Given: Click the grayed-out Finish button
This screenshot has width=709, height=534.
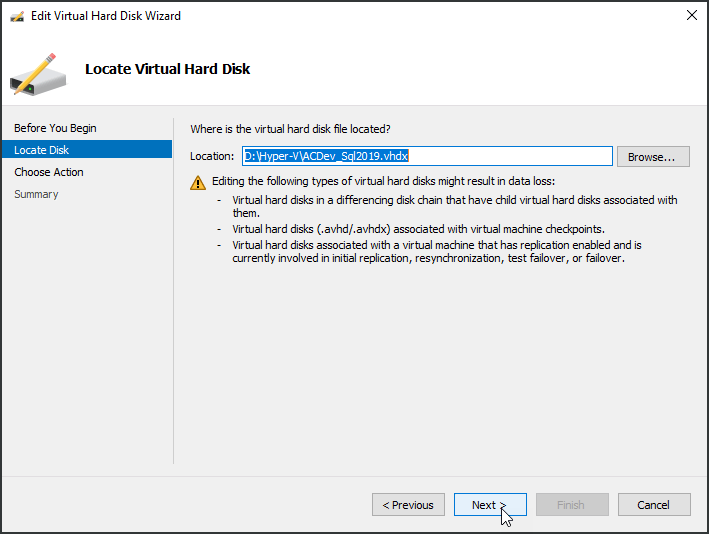Looking at the screenshot, I should point(572,505).
